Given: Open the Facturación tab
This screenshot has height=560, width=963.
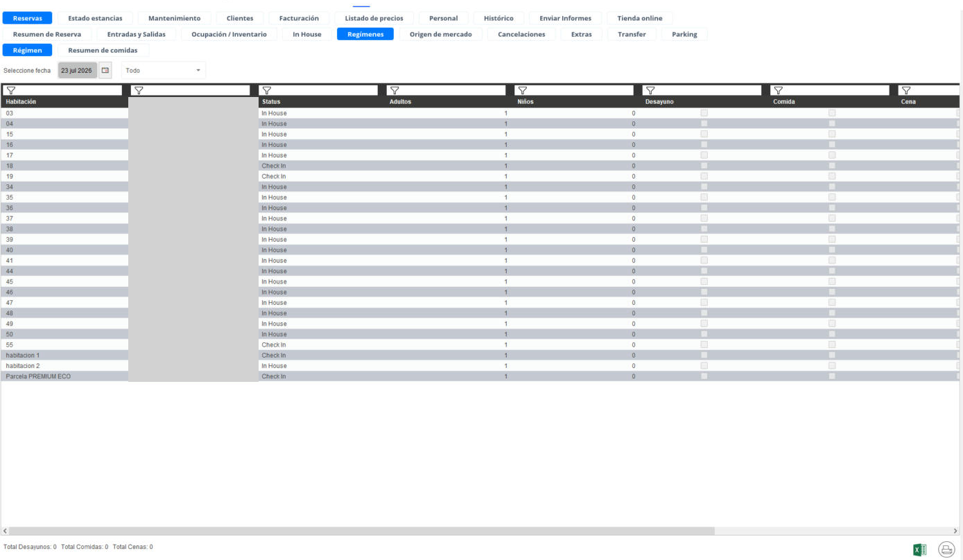Looking at the screenshot, I should pyautogui.click(x=299, y=18).
